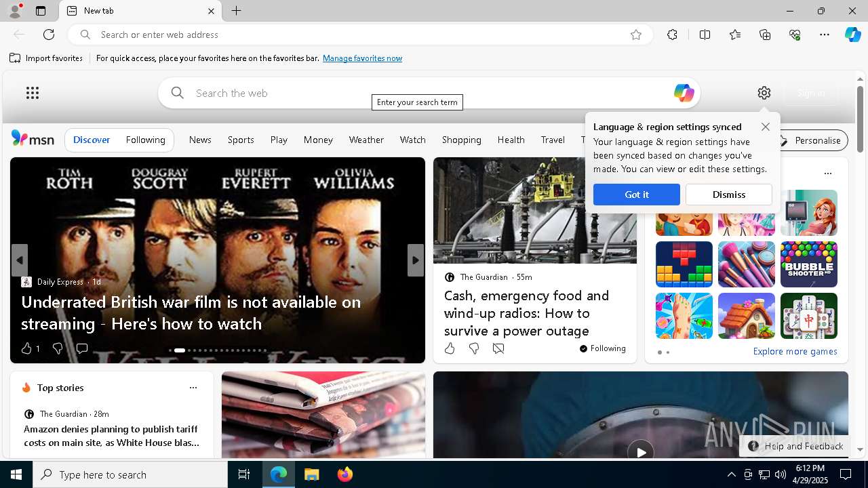Screen dimensions: 868x488
Task: Open the Edge profile icon
Action: [x=14, y=11]
